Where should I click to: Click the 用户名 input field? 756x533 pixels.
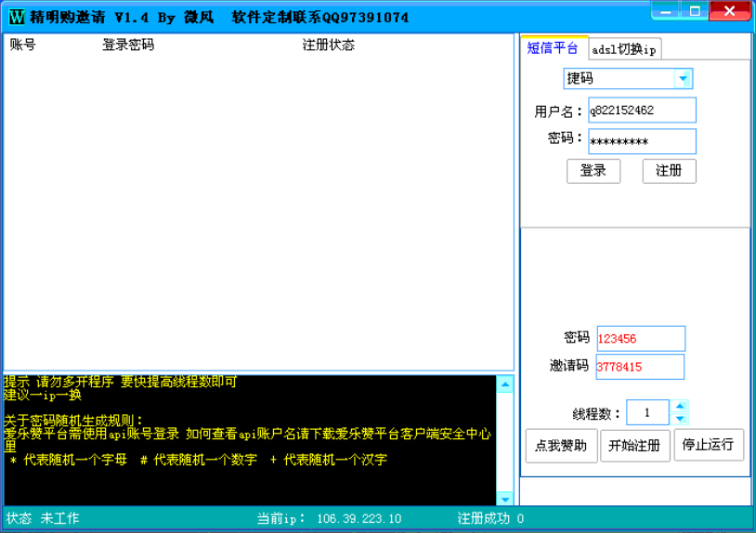pyautogui.click(x=642, y=110)
